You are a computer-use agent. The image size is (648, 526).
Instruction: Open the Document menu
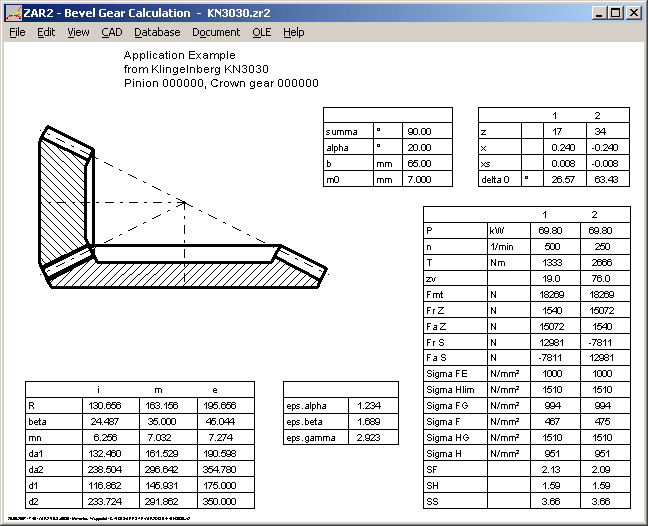pyautogui.click(x=216, y=32)
